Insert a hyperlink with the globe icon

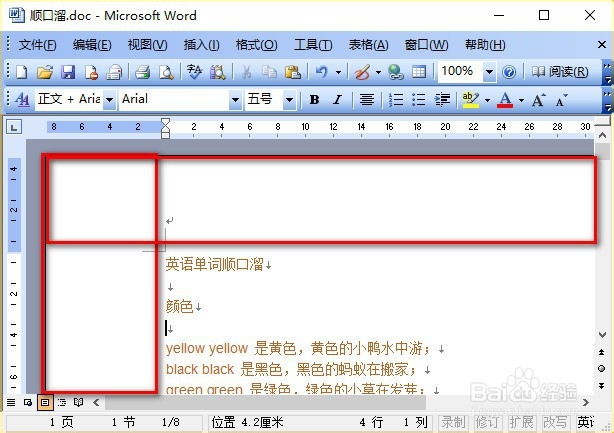coord(395,72)
